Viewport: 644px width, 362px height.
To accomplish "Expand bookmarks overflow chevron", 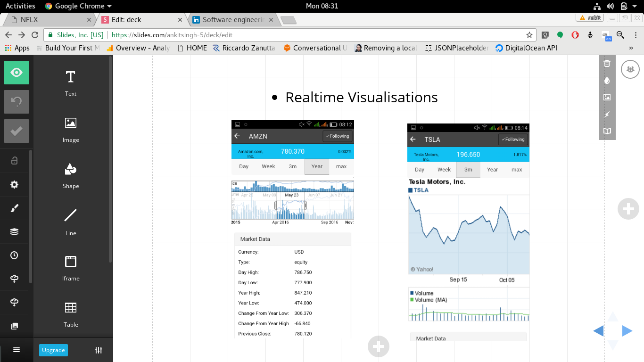I will [x=631, y=48].
